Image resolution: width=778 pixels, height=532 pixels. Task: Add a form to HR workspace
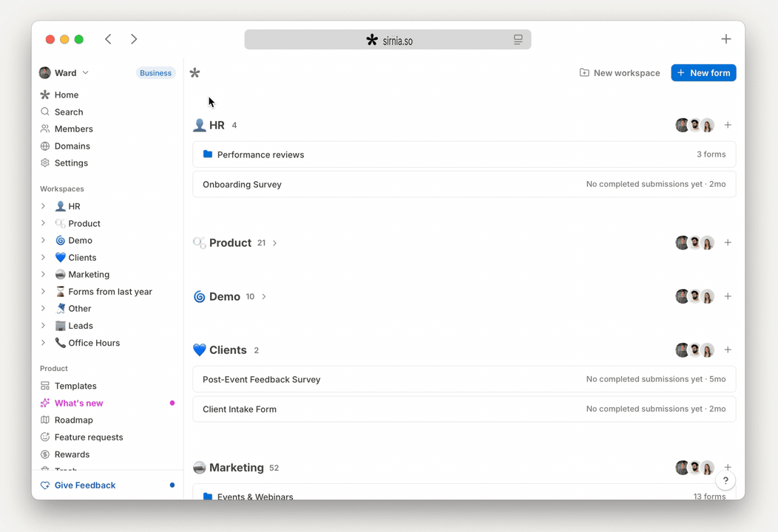728,125
